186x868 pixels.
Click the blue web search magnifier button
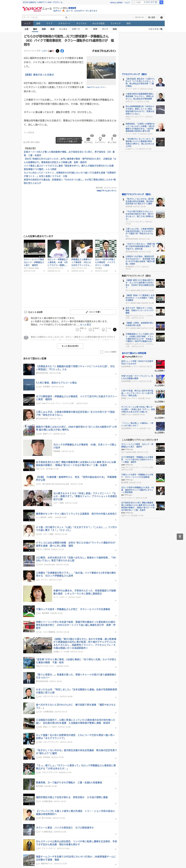[x=161, y=2]
